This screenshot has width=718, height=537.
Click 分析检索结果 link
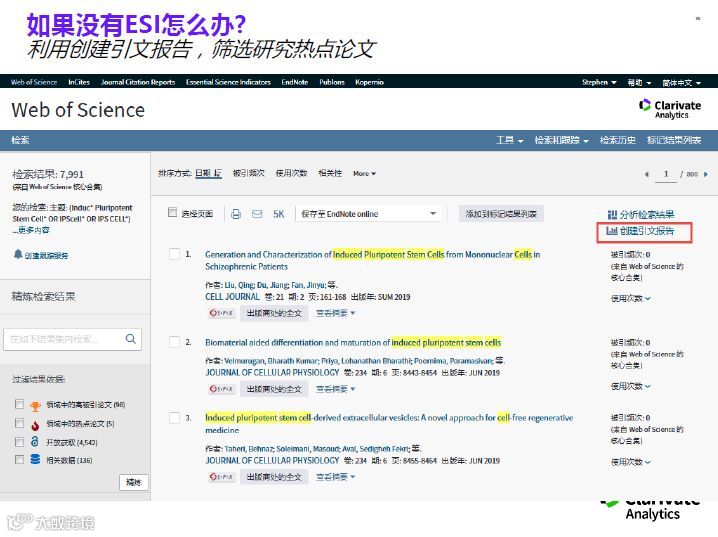coord(641,214)
